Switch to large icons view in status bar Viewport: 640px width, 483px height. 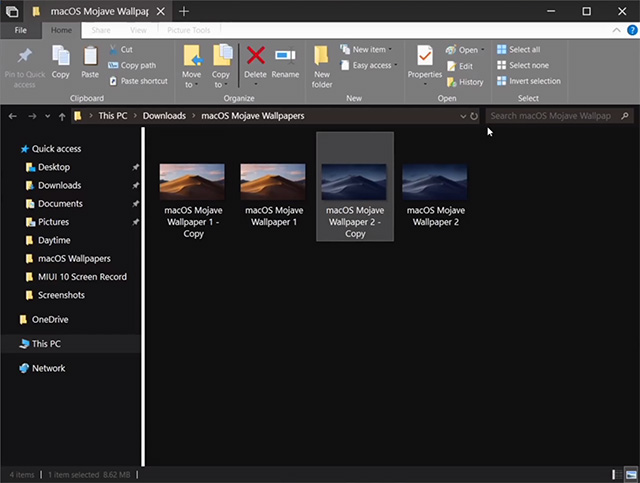pyautogui.click(x=631, y=474)
